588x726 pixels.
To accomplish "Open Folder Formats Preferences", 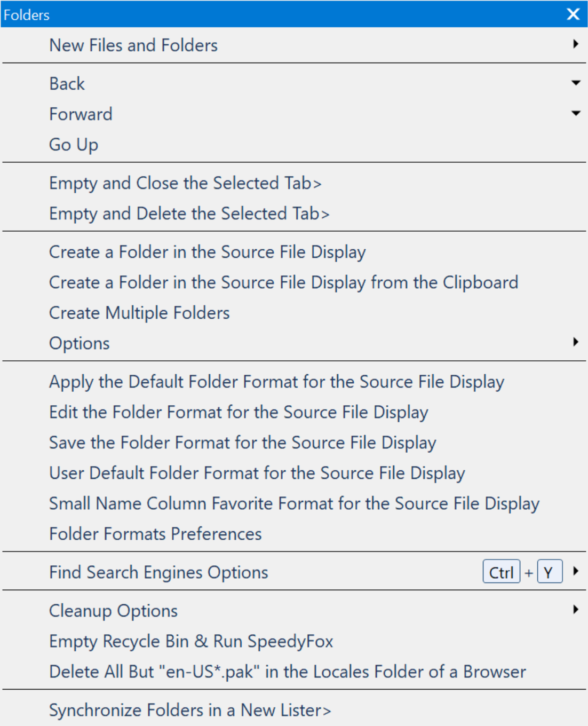I will (155, 534).
